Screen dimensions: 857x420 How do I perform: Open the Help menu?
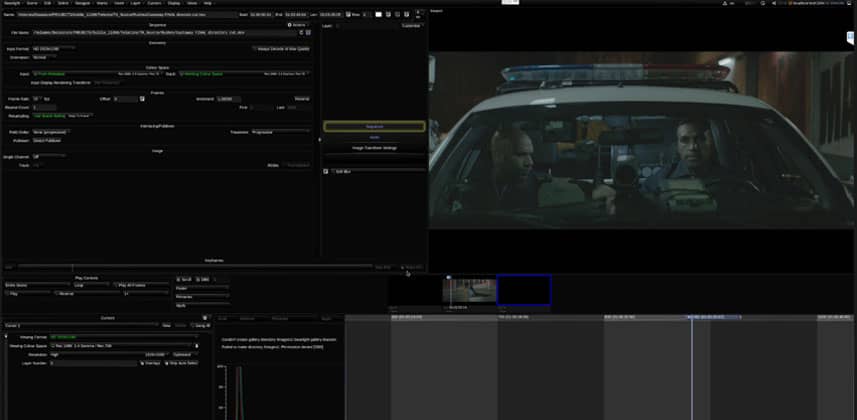(x=208, y=3)
